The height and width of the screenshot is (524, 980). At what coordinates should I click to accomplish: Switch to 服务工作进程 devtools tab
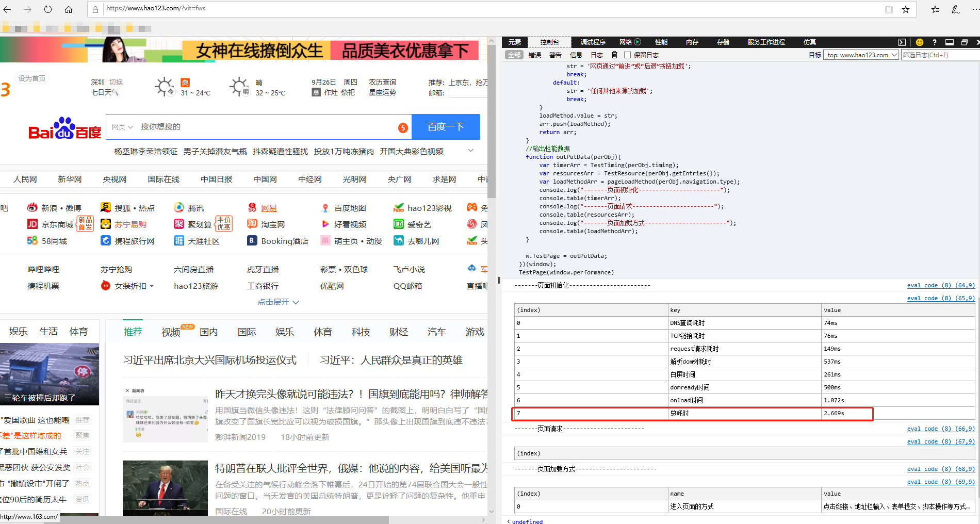coord(766,42)
